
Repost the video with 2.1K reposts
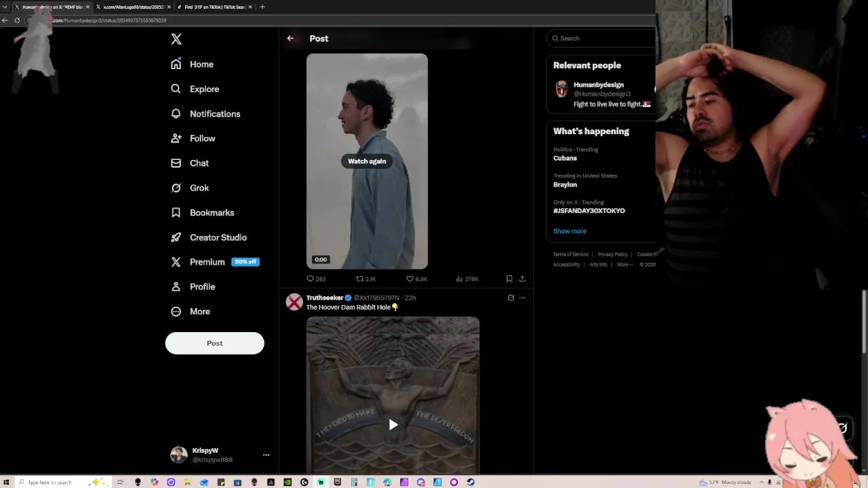pyautogui.click(x=366, y=279)
